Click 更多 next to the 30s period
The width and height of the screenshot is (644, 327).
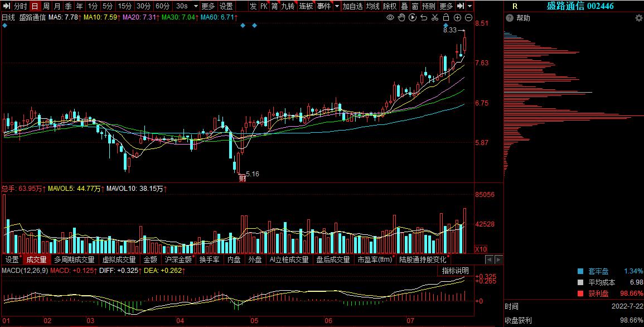(209, 6)
